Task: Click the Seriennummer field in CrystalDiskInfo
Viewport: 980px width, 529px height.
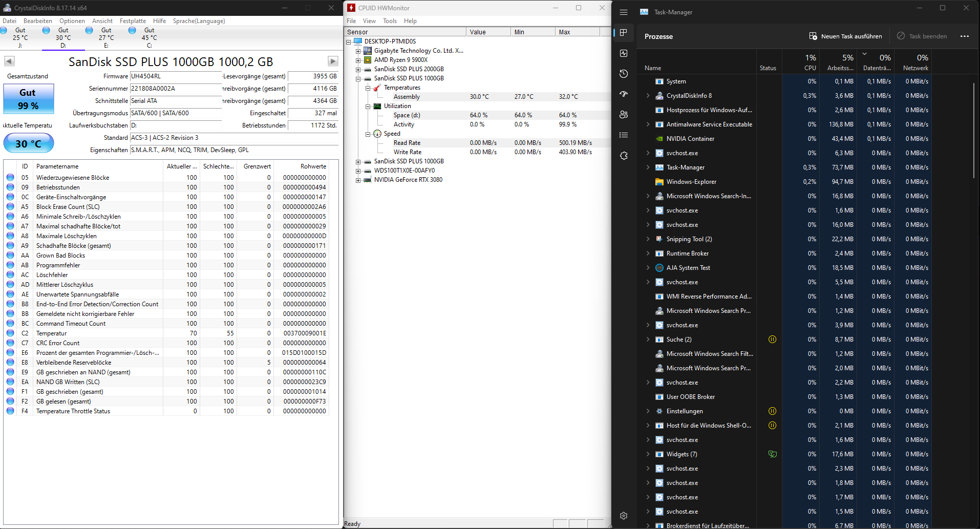Action: 176,89
